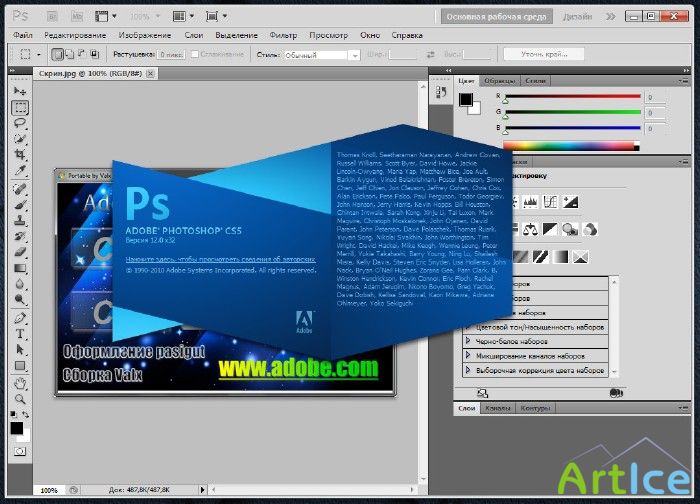The height and width of the screenshot is (504, 700).
Task: Add a Black & White adjustment
Action: (x=550, y=229)
